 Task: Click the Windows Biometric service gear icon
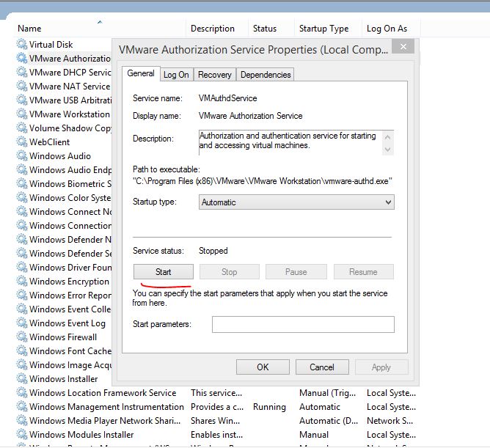click(22, 183)
